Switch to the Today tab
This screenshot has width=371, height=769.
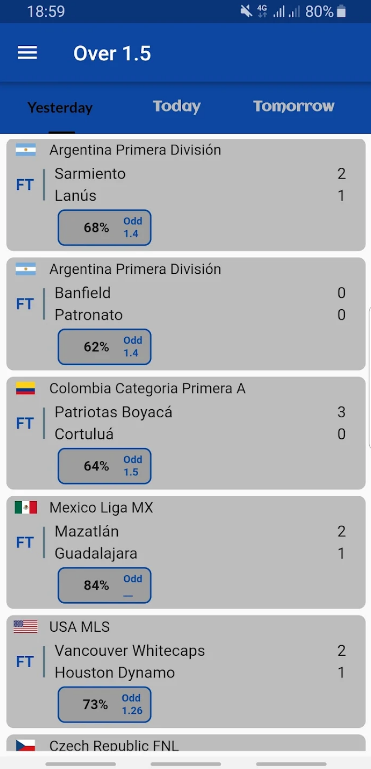coord(177,106)
